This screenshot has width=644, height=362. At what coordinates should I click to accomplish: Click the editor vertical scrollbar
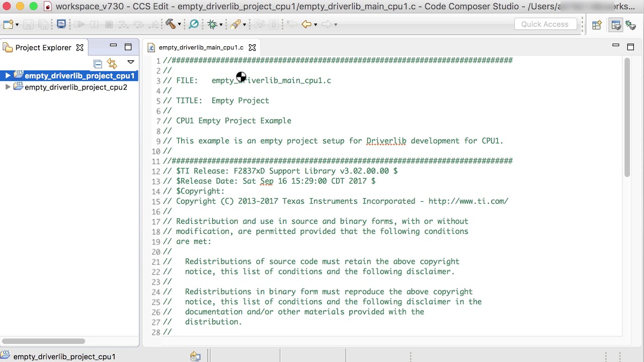click(627, 118)
